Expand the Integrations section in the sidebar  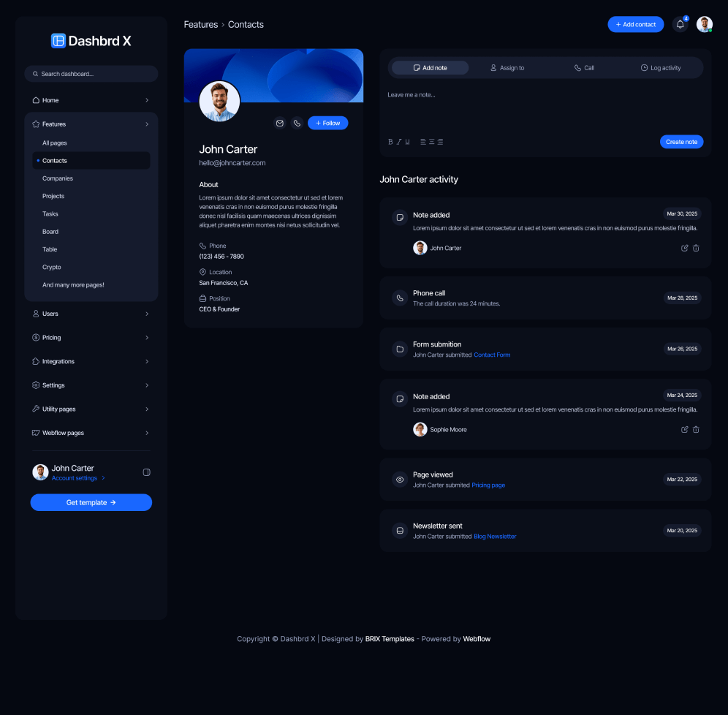coord(91,361)
